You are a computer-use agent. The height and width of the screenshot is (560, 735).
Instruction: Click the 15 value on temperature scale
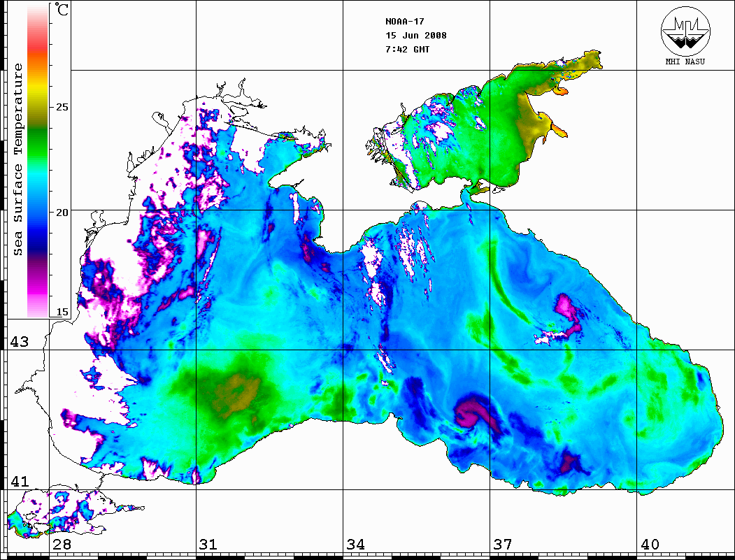pos(62,312)
